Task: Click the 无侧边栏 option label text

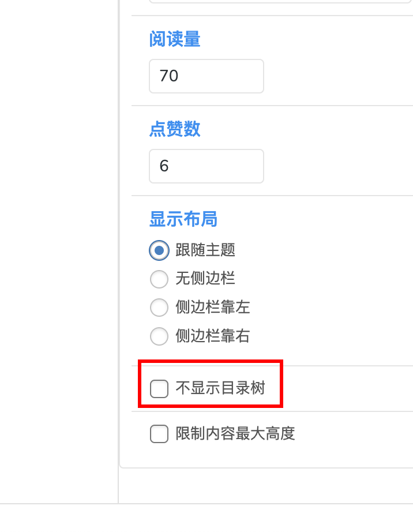Action: tap(205, 279)
